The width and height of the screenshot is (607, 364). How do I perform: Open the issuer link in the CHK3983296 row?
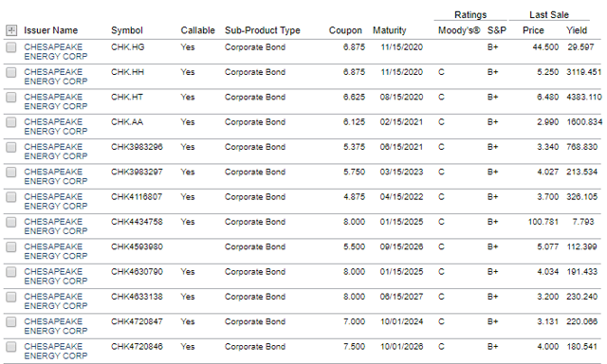[x=56, y=152]
